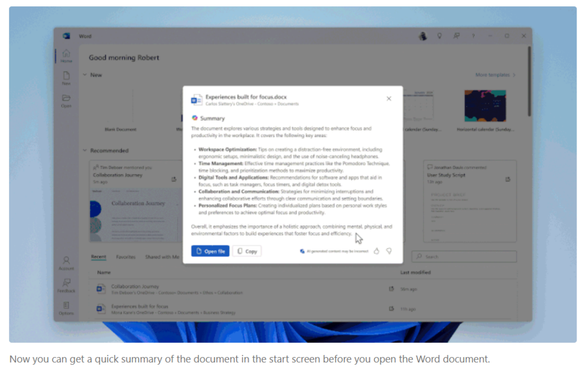The width and height of the screenshot is (588, 371).
Task: Open Options in the left sidebar
Action: pyautogui.click(x=67, y=308)
